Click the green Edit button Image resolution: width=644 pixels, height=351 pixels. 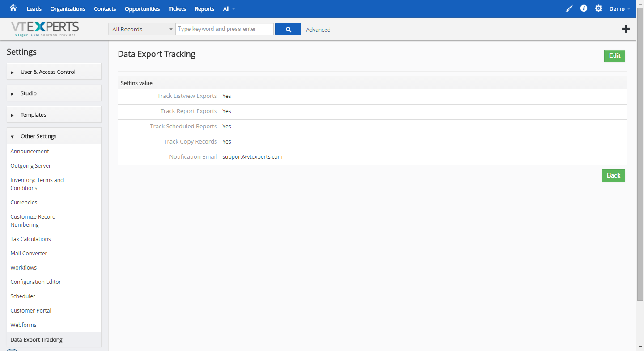click(x=614, y=56)
